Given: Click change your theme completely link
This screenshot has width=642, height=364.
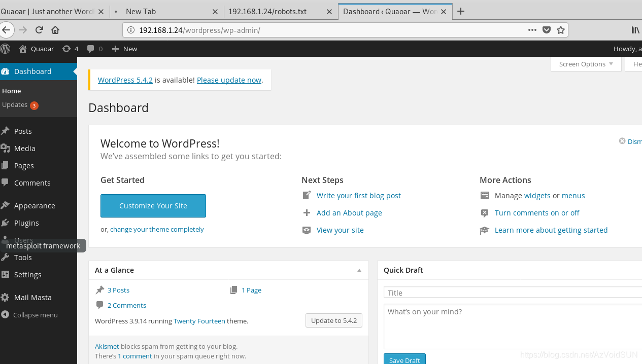Looking at the screenshot, I should click(157, 230).
